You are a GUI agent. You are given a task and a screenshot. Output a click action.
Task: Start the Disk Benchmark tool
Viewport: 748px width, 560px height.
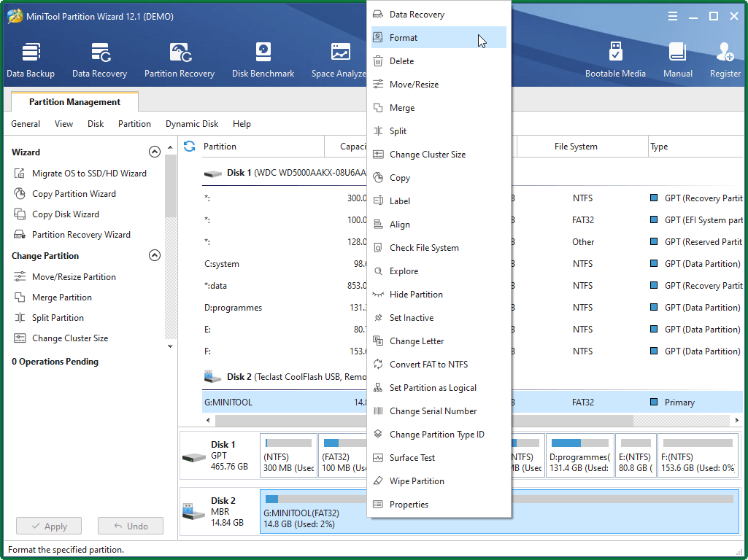point(263,60)
